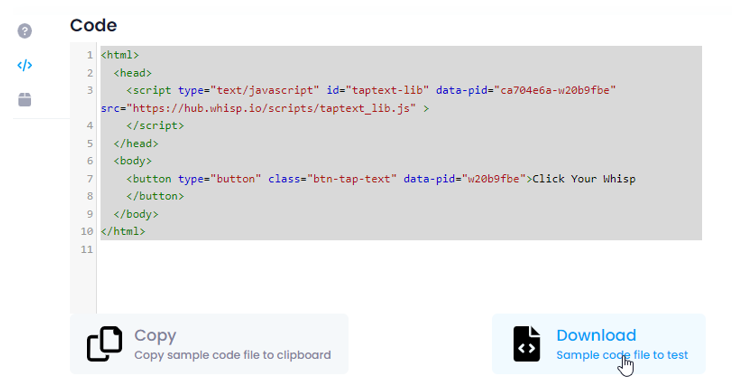
Task: Click the data-pid value "w20b9fbe" on line 7
Action: pos(493,179)
